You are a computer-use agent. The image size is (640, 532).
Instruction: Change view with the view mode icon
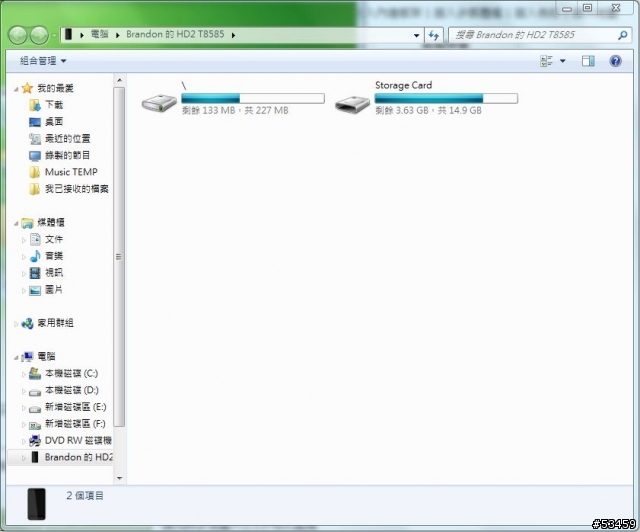pos(546,61)
